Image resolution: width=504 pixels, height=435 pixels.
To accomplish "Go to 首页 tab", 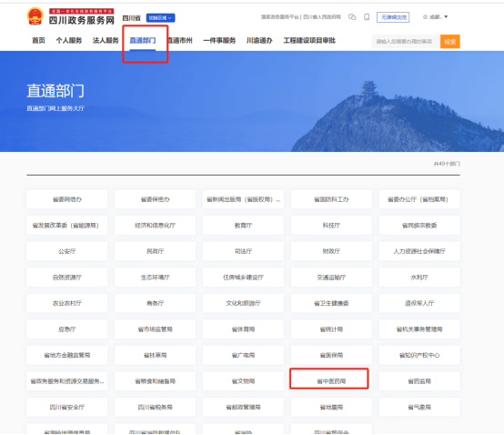I will tap(38, 41).
